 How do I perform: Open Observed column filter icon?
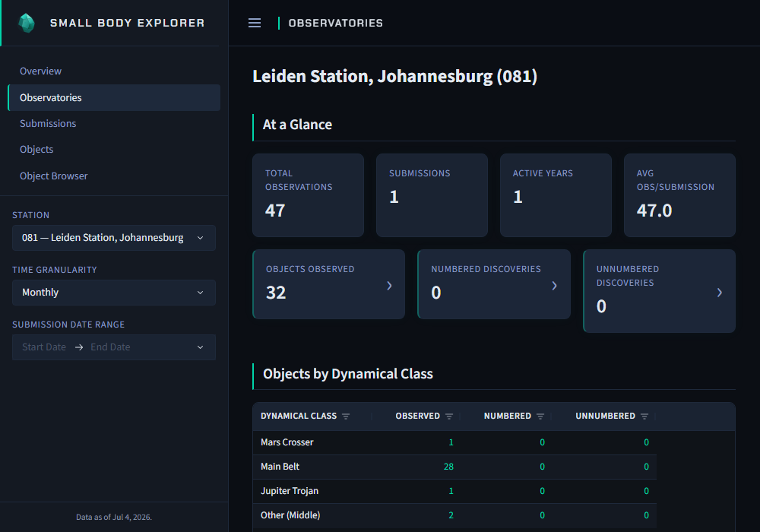pos(449,416)
